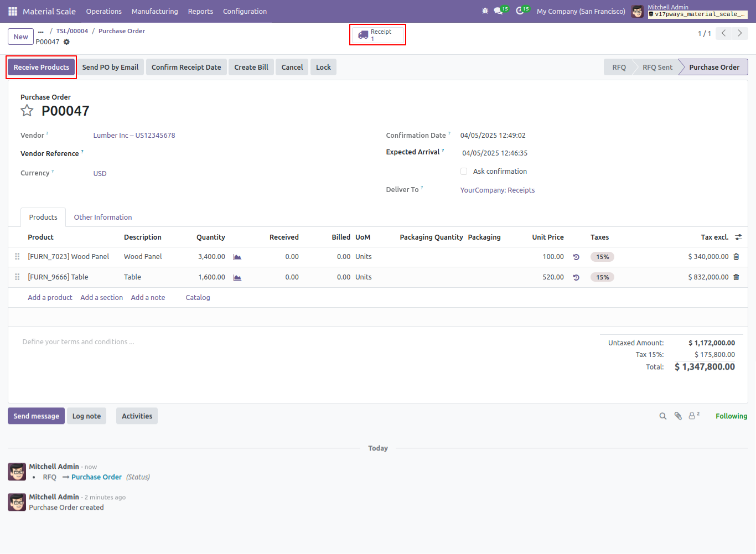The image size is (756, 554).
Task: Click the attachments paperclip icon
Action: pos(678,416)
